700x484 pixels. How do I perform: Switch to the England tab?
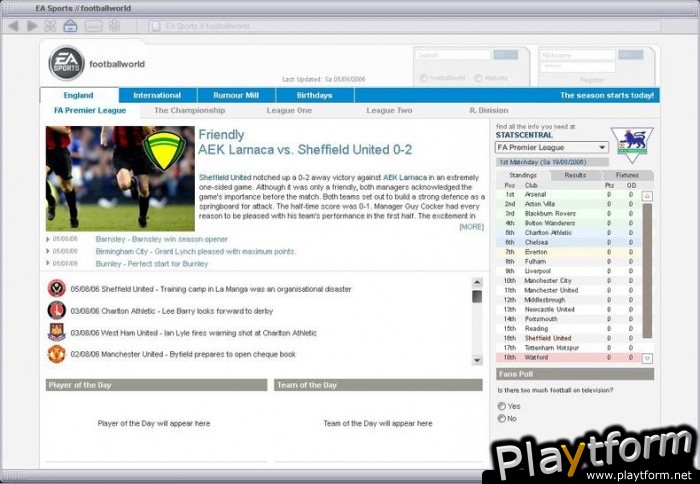[79, 95]
